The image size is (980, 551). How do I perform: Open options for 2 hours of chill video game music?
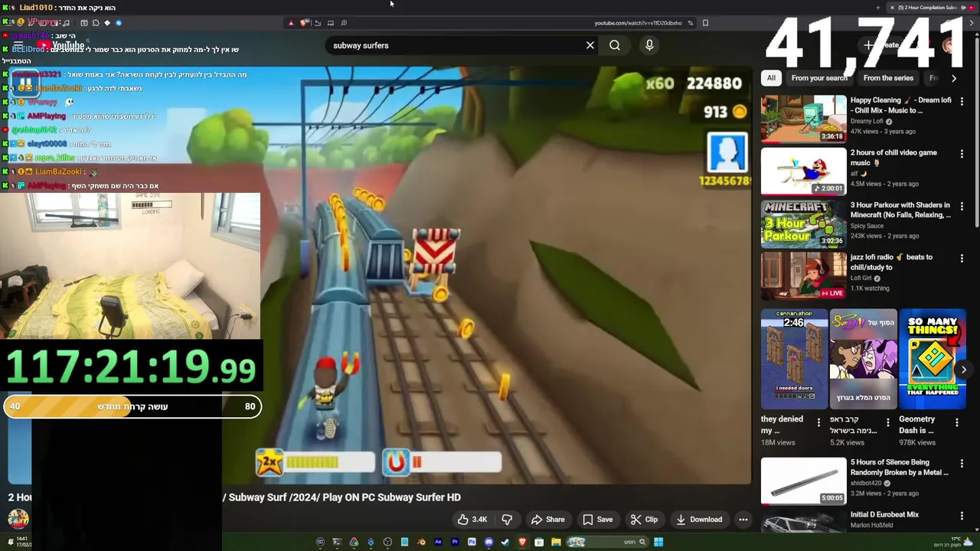pos(962,155)
